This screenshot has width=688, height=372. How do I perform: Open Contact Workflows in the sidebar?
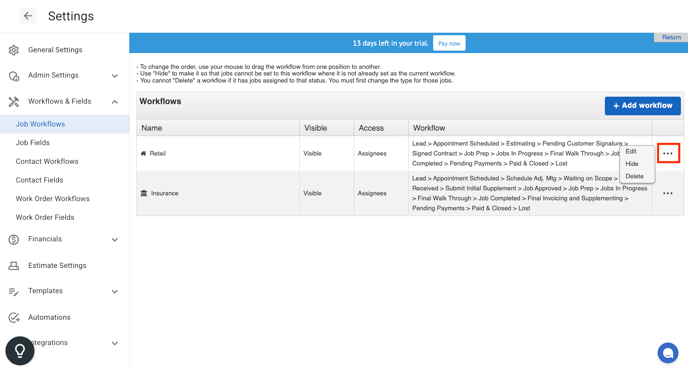click(47, 161)
